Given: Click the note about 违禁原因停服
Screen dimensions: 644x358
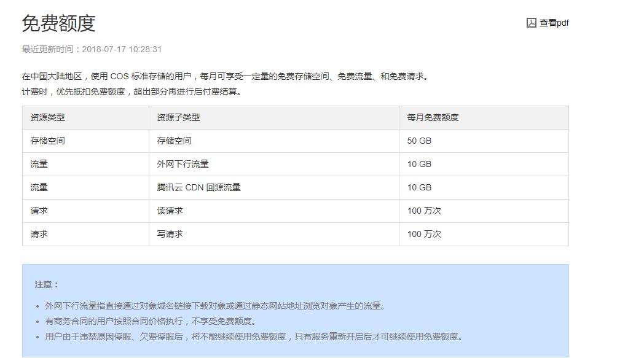Looking at the screenshot, I should coord(254,337).
